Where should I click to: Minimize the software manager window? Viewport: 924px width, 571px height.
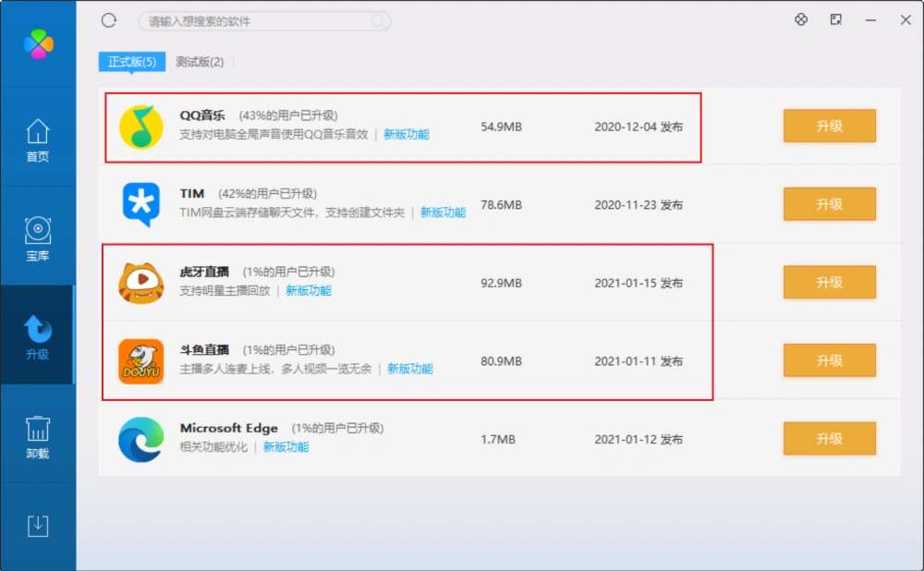(x=870, y=20)
